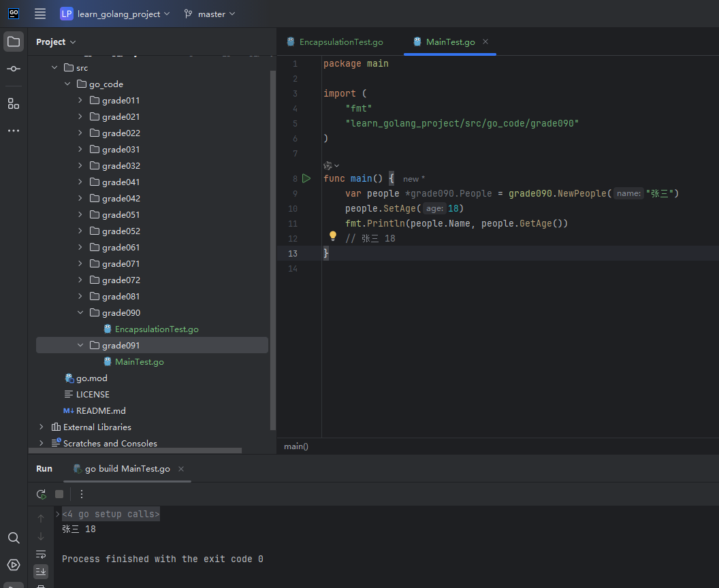Open more run toolbar options
719x588 pixels.
82,494
